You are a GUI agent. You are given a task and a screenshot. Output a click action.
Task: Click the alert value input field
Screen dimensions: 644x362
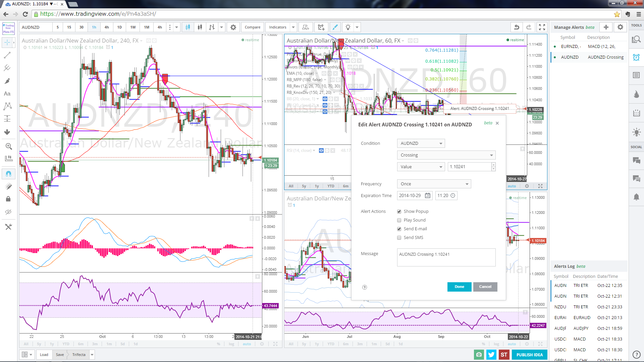[470, 167]
